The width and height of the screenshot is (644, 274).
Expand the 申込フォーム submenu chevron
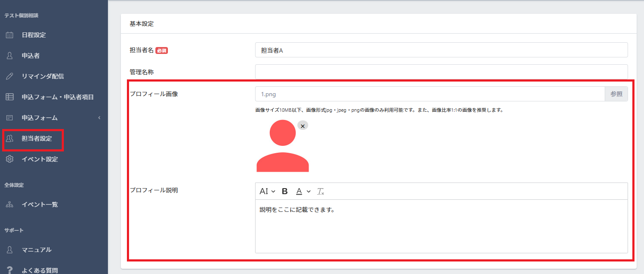click(99, 118)
